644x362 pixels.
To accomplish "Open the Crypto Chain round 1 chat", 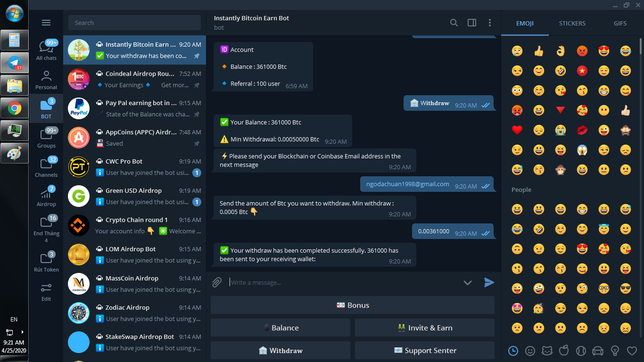I will [134, 225].
